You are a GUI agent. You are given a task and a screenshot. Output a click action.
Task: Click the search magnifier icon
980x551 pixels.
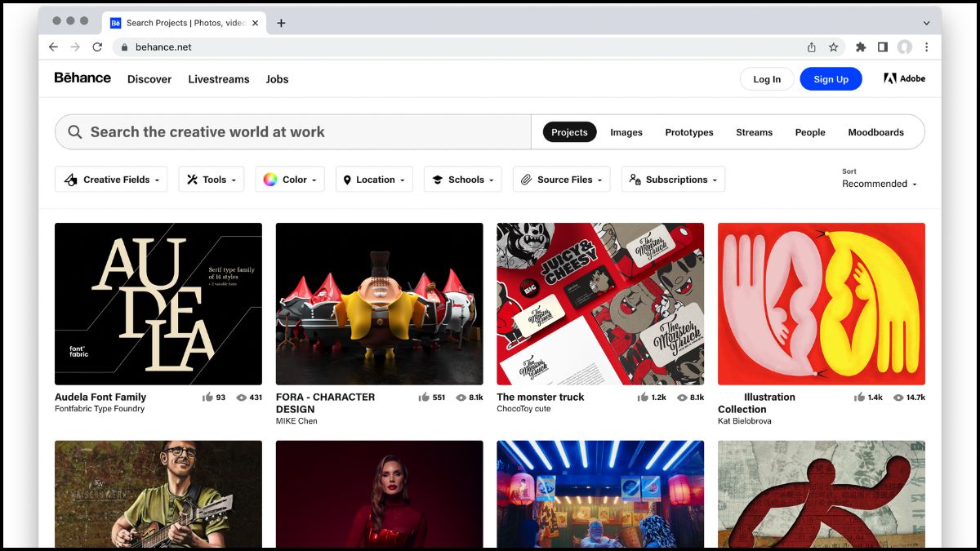pyautogui.click(x=74, y=131)
